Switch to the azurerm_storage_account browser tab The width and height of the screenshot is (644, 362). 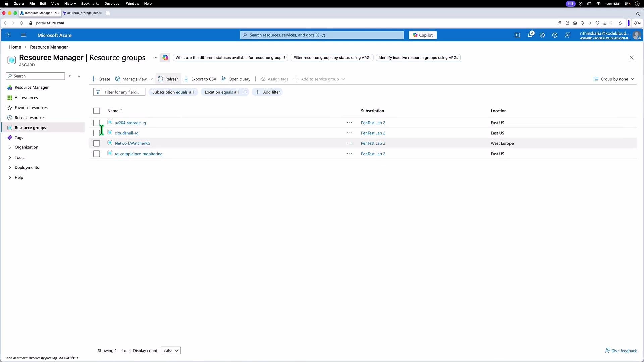click(x=83, y=13)
